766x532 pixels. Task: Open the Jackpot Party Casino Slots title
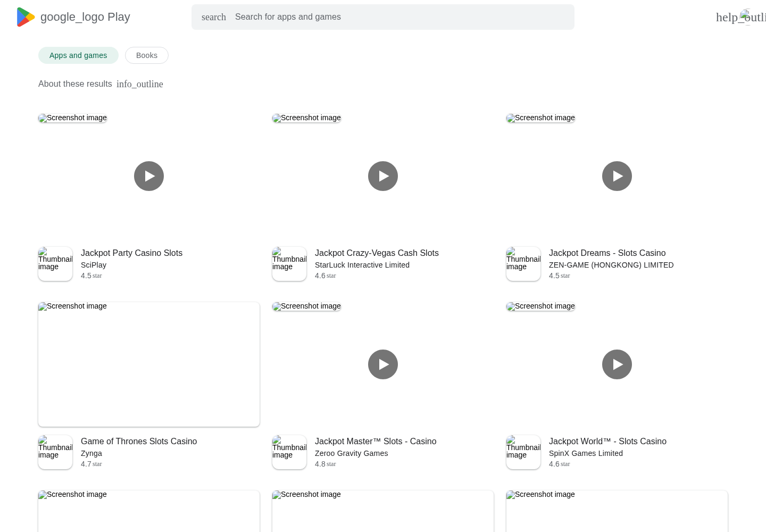click(131, 253)
